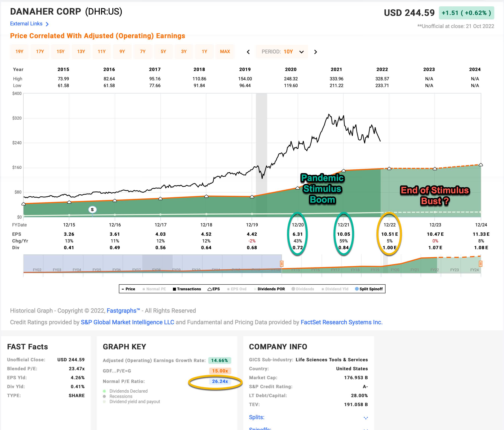
Task: Grab the left range slider handle
Action: 282,264
